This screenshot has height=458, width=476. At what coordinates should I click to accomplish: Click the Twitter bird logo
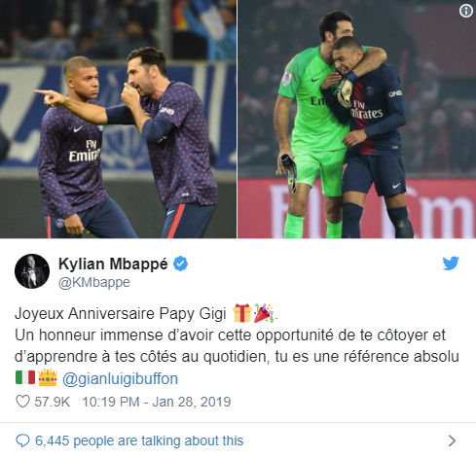tap(451, 264)
